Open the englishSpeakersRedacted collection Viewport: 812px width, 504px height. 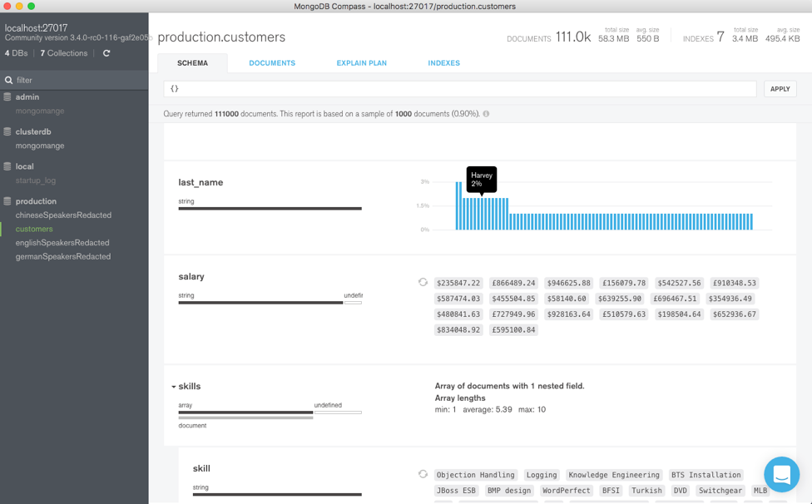coord(62,242)
